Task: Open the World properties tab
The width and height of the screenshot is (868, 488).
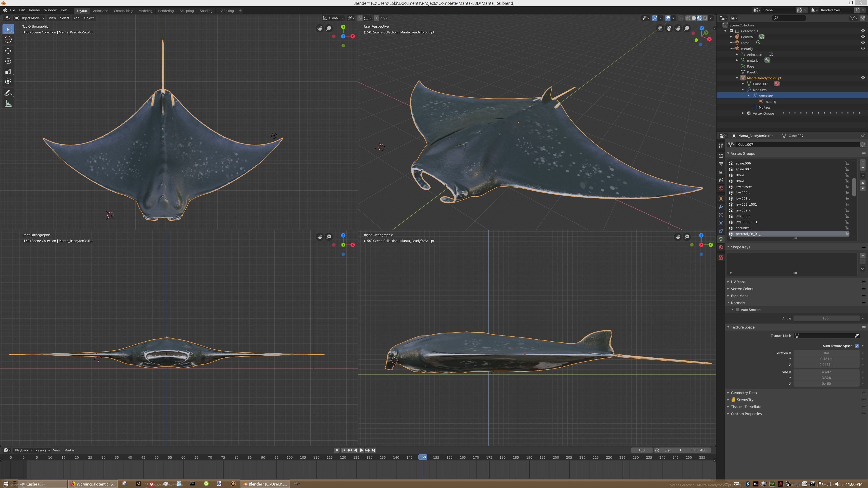Action: click(x=721, y=189)
